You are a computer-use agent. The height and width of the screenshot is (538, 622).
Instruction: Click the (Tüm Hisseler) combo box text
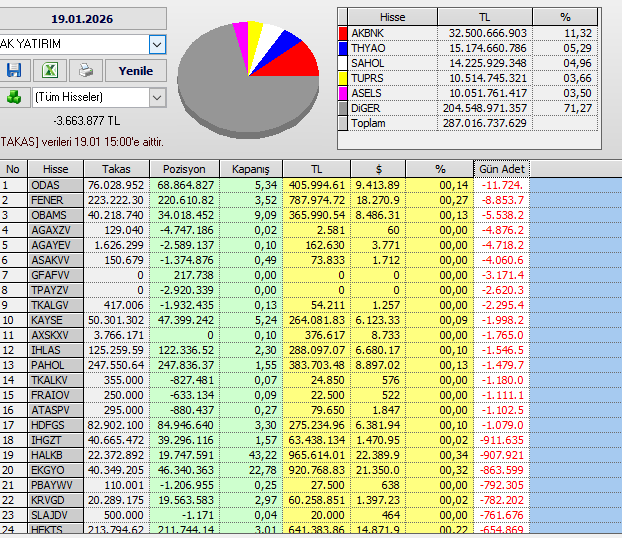tap(69, 97)
